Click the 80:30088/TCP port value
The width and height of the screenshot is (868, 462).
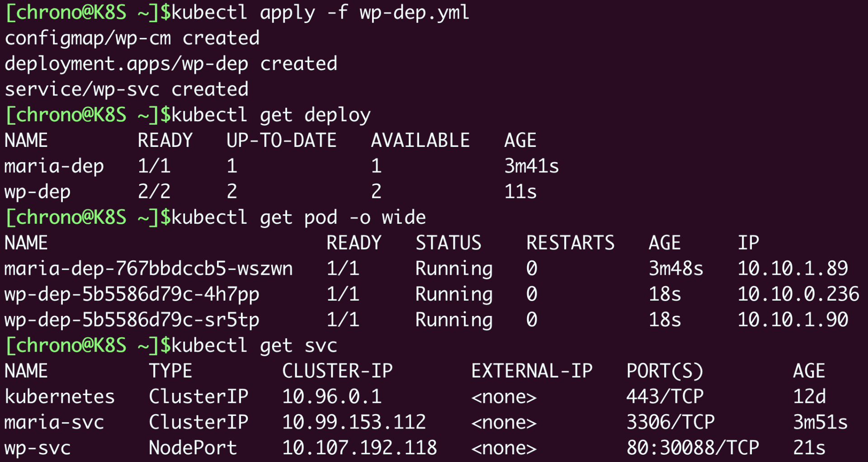click(x=693, y=448)
